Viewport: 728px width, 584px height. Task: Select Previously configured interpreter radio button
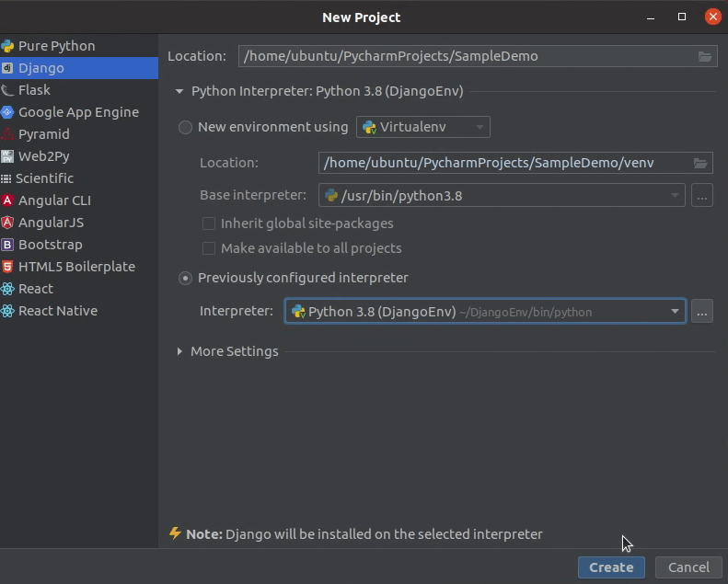coord(186,278)
